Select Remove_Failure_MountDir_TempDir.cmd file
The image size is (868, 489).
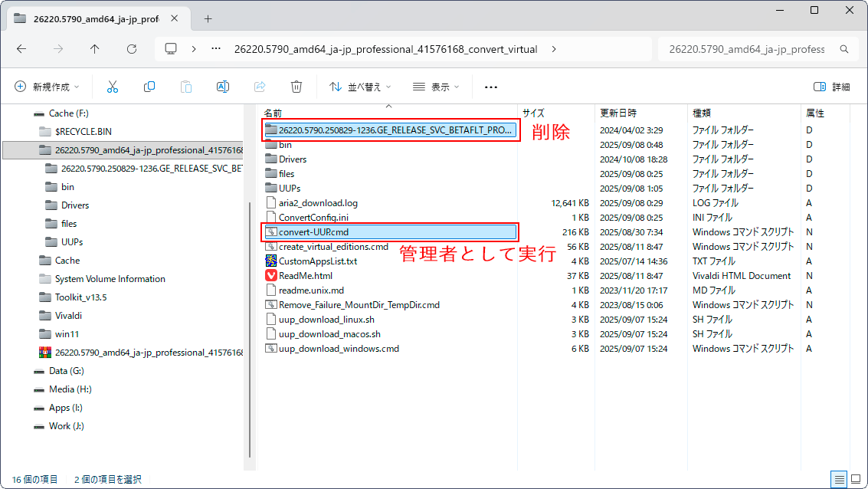pyautogui.click(x=359, y=305)
